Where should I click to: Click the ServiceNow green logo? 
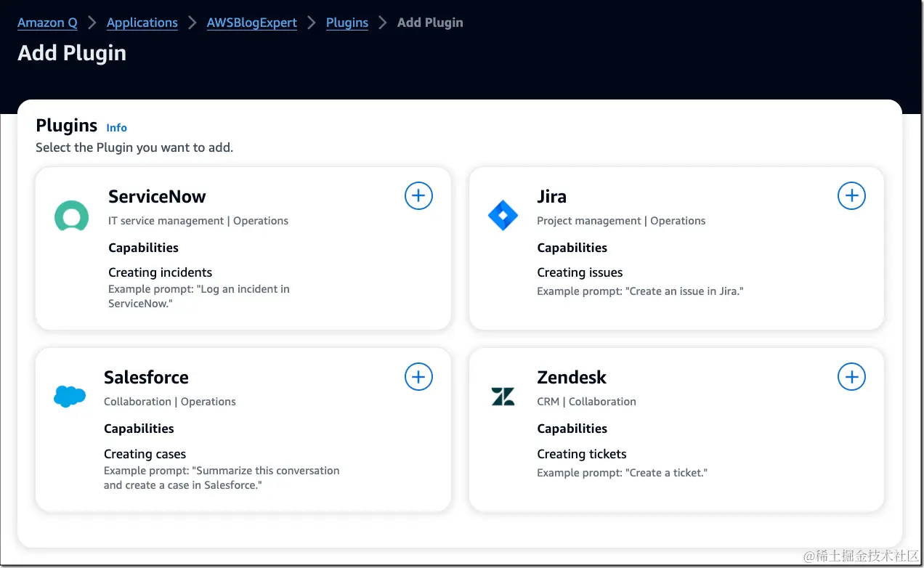coord(71,216)
